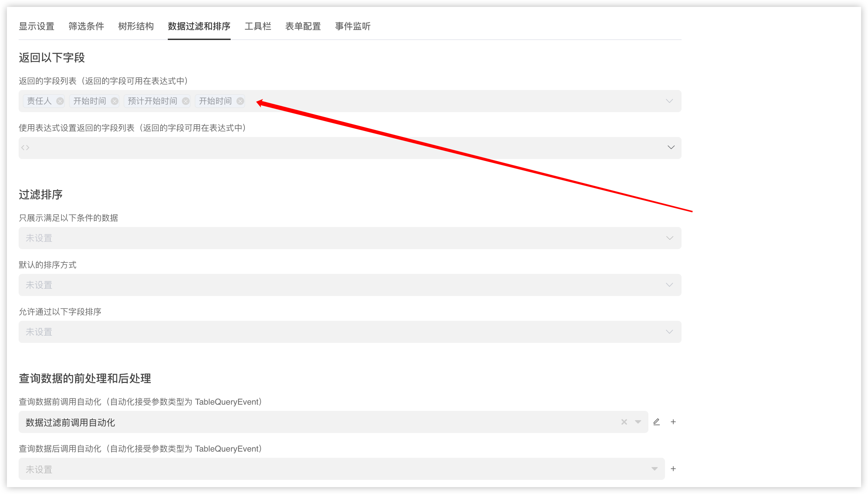Clear the 数据过滤前调用自动化 selection with the × icon

(x=624, y=422)
